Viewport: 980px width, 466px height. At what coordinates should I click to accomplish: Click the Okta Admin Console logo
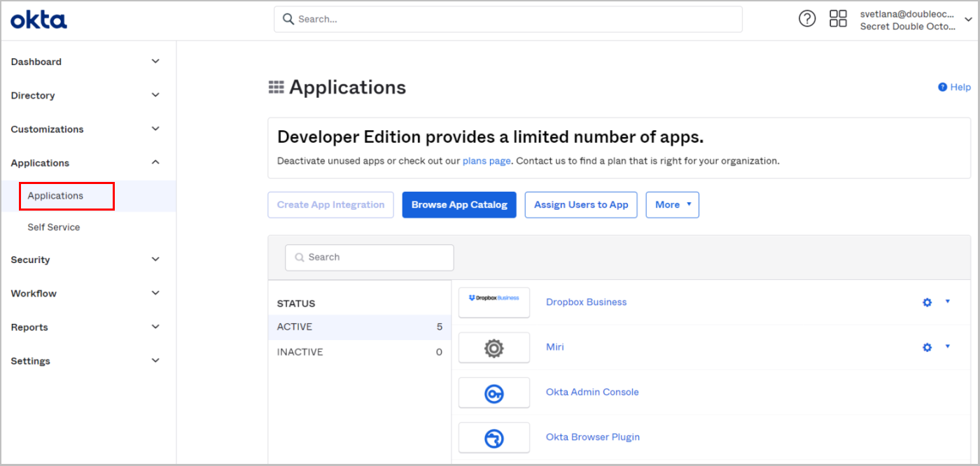[494, 393]
